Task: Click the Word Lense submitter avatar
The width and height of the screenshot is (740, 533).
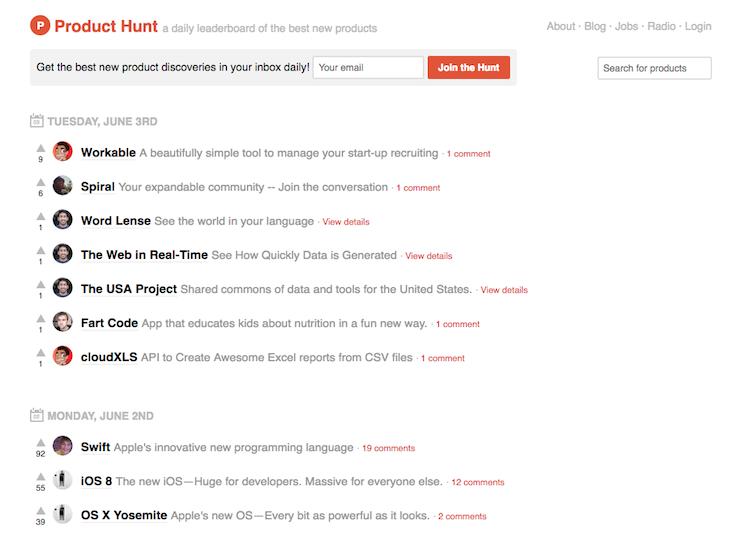Action: (63, 220)
